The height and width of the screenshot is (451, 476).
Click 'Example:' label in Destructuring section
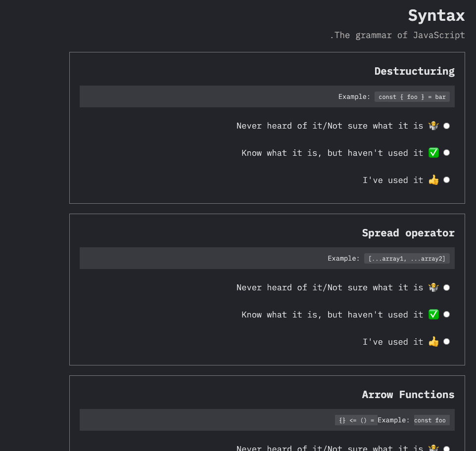354,97
